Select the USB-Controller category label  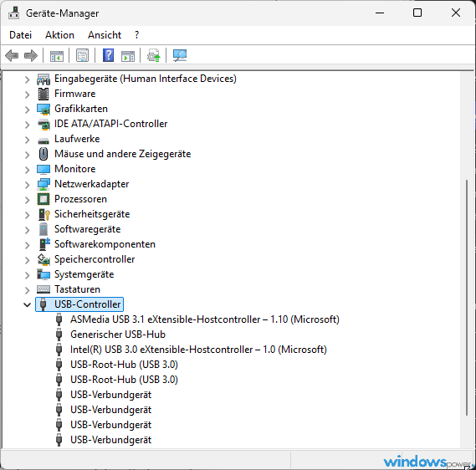click(88, 304)
